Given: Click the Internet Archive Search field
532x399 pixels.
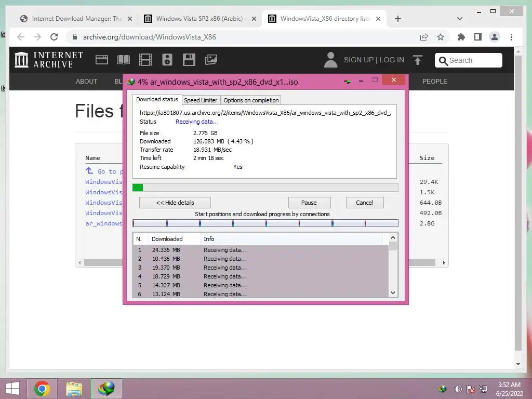Looking at the screenshot, I should click(x=469, y=60).
